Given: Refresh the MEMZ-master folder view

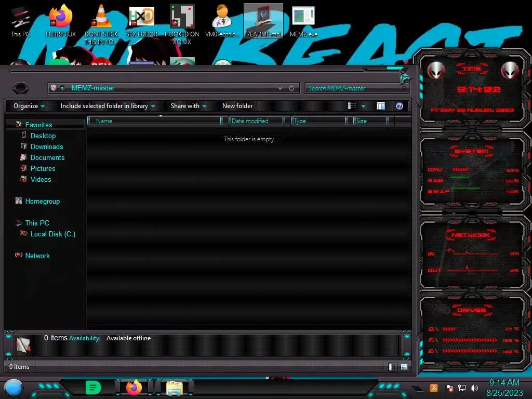Looking at the screenshot, I should coord(291,88).
